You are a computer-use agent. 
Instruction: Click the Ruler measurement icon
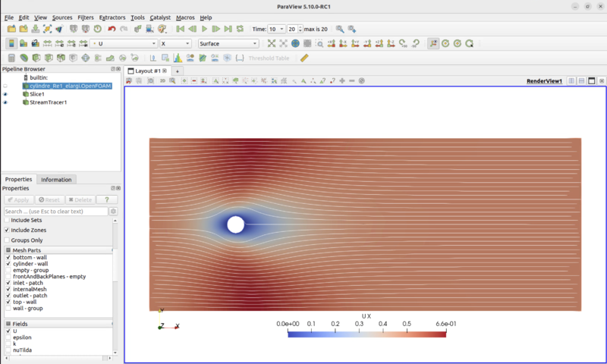(x=305, y=58)
